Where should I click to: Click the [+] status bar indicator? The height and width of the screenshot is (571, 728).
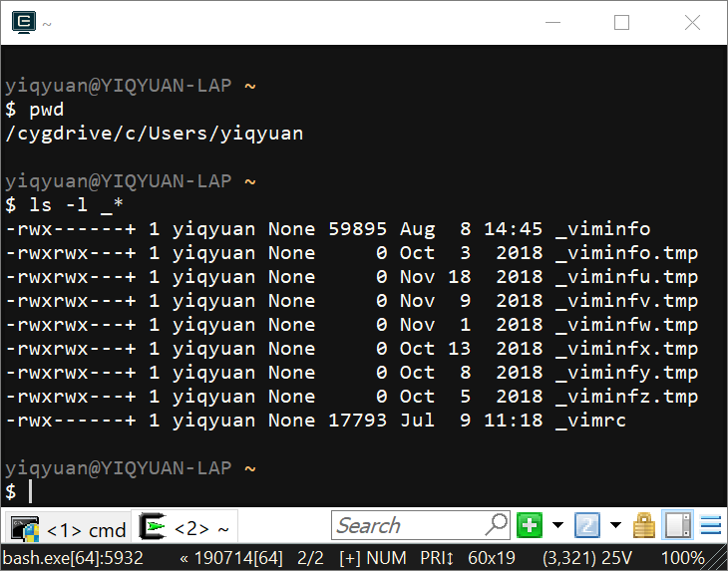pyautogui.click(x=349, y=558)
